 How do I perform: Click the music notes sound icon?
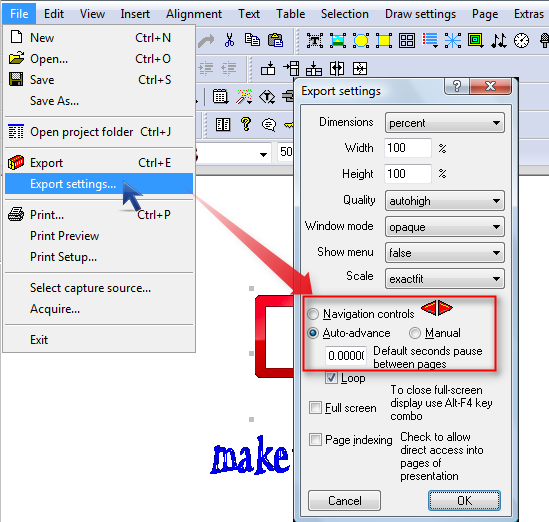[x=499, y=41]
